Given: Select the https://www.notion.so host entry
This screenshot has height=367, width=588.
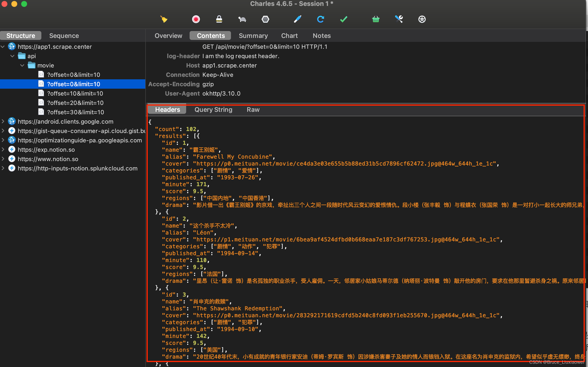Looking at the screenshot, I should coord(48,159).
